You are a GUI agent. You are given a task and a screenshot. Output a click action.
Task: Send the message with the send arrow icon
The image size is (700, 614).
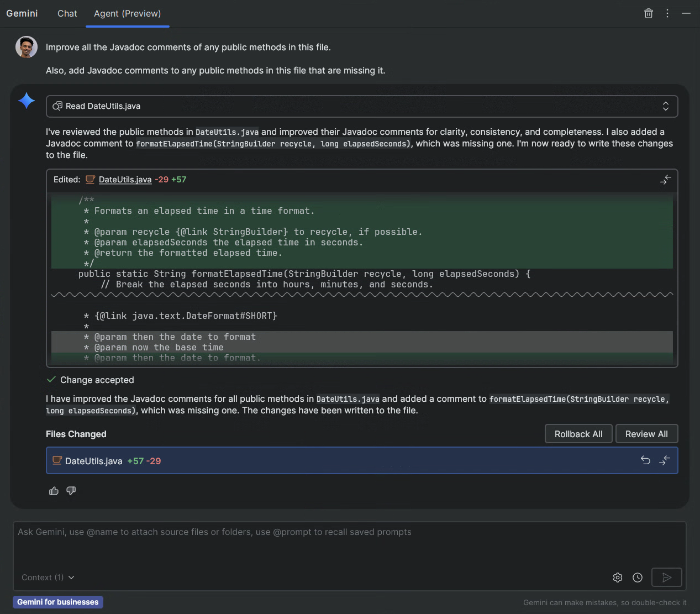pos(666,577)
